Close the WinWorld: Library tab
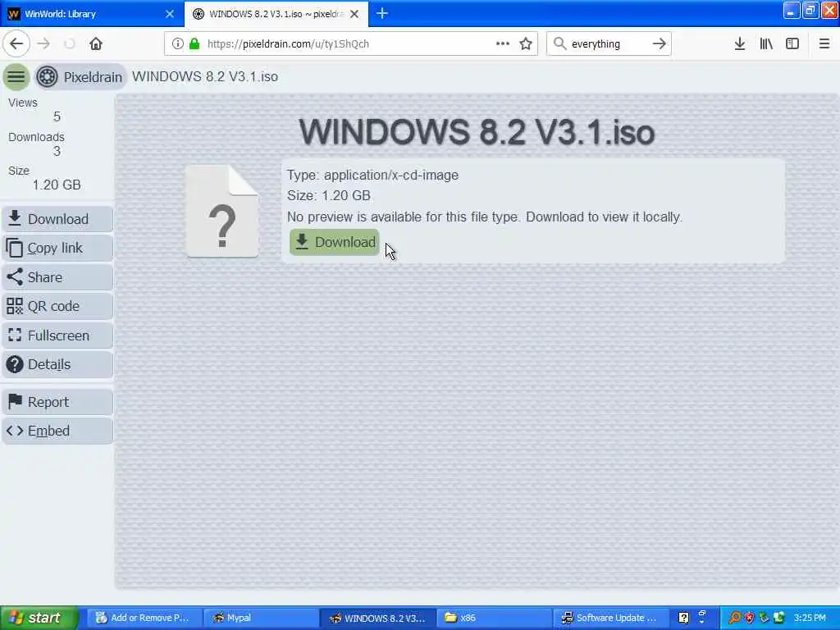Screen dimensions: 840x630 click(170, 14)
